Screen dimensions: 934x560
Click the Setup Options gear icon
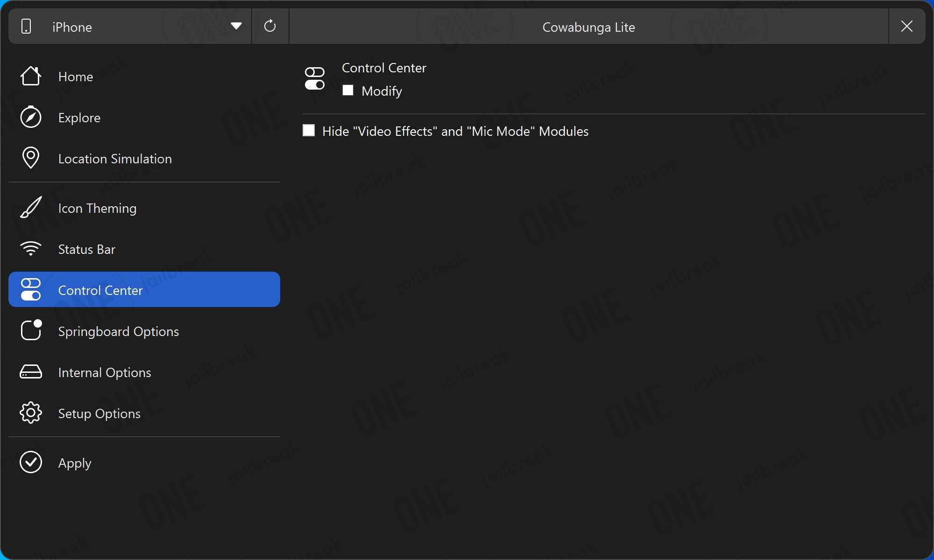pyautogui.click(x=31, y=413)
